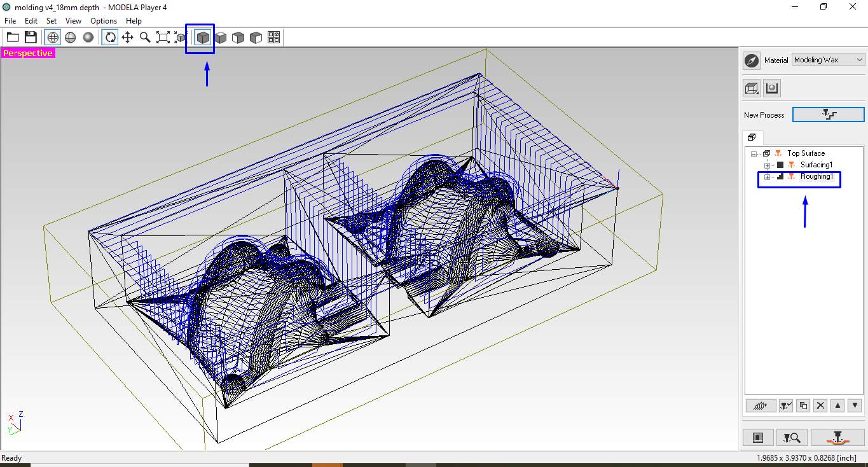Expand the Surfacing1 process node
Viewport: 868px width, 467px height.
pyautogui.click(x=767, y=165)
